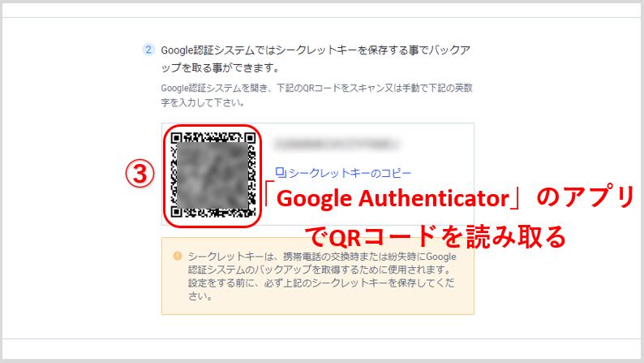This screenshot has height=363, width=644.
Task: Click the heading's second line ップを取る事ができます
Action: pos(220,68)
